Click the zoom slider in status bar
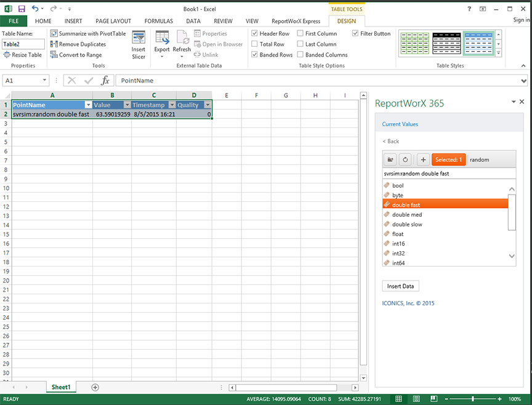Screen dimensions: 532x405 click(473, 399)
